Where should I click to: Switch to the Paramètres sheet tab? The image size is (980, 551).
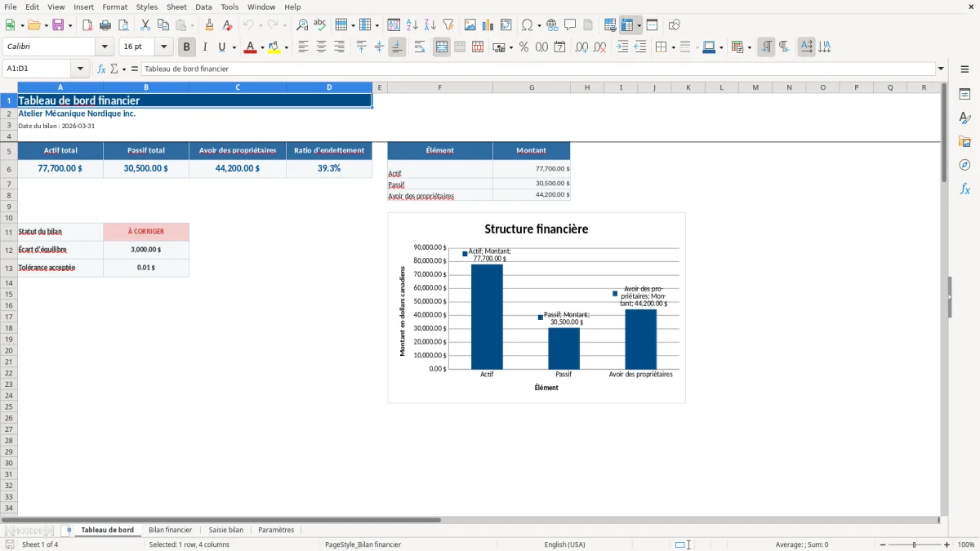point(276,530)
